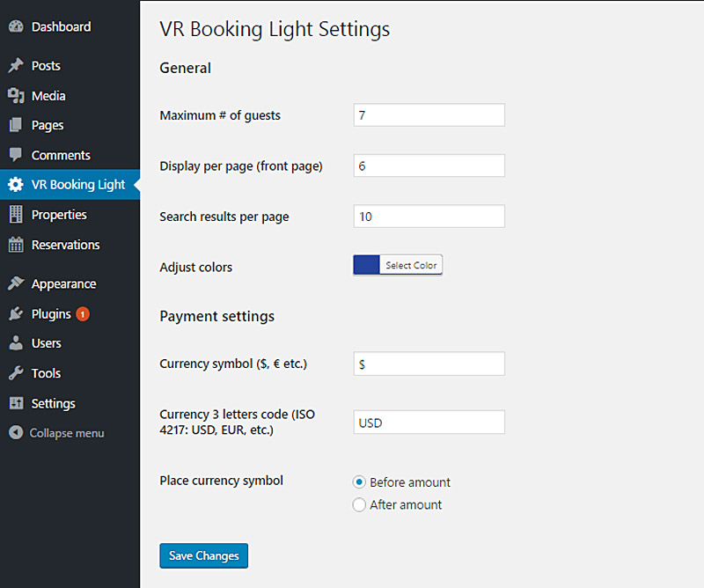The image size is (704, 588).
Task: Select VR Booking Light menu label
Action: coord(78,185)
